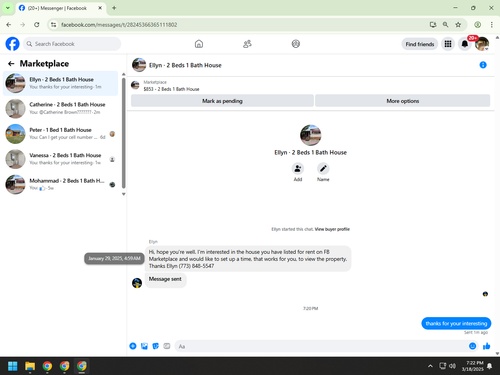Bookmark this page with the star icon
This screenshot has width=500, height=375.
click(458, 25)
